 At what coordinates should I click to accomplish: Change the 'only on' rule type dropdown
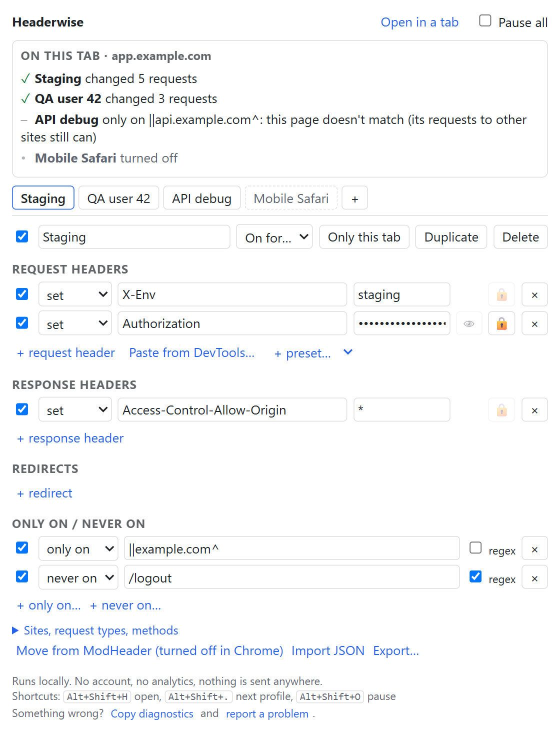coord(78,549)
